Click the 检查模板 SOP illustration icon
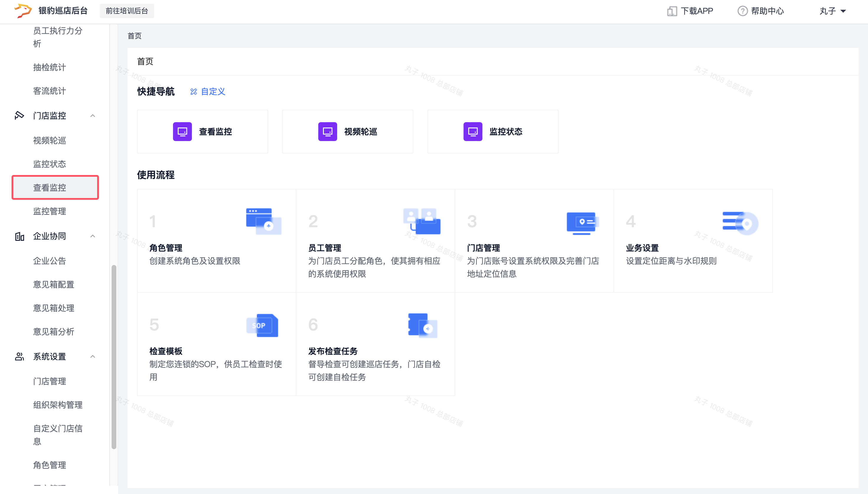 point(262,325)
